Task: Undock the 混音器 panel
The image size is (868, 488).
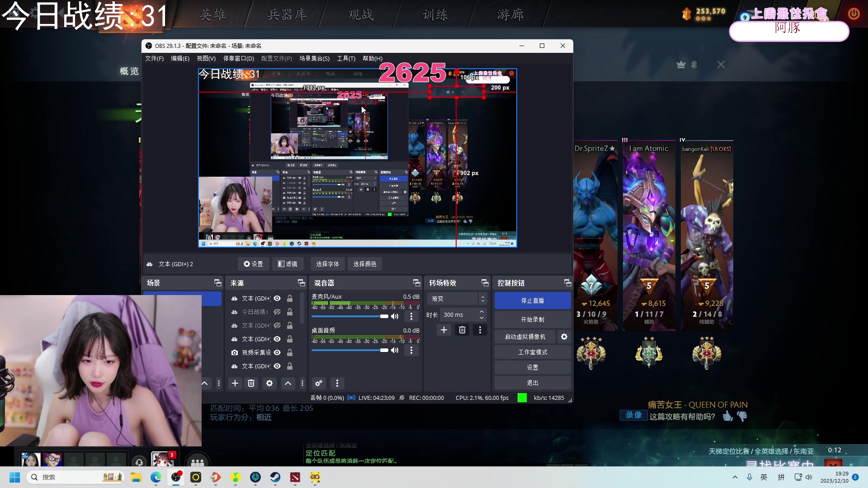Action: (x=417, y=283)
